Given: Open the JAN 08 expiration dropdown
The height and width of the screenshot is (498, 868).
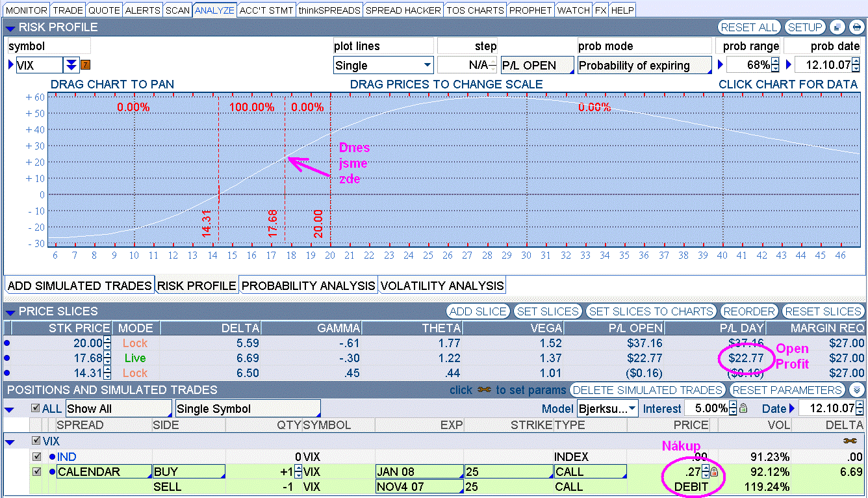Looking at the screenshot, I should (x=419, y=472).
